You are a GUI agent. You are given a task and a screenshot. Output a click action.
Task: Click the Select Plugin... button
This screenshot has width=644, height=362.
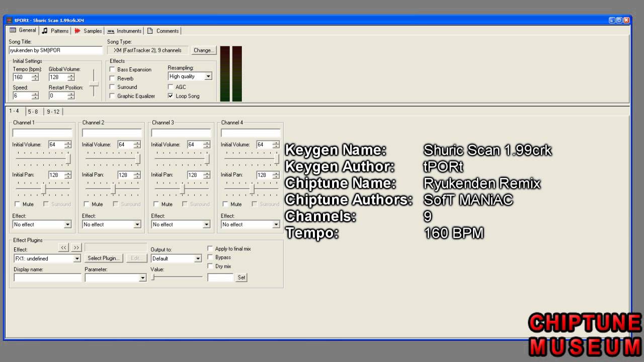point(104,258)
